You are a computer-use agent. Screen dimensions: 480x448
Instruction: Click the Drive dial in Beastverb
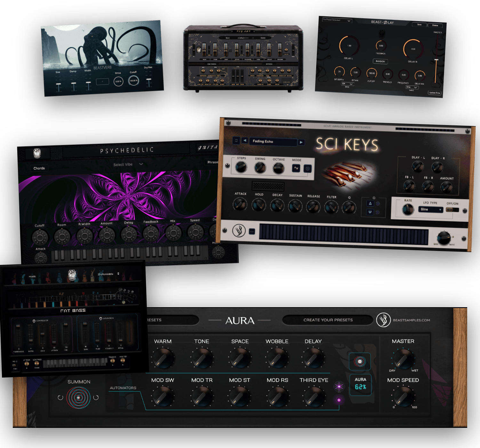[118, 81]
